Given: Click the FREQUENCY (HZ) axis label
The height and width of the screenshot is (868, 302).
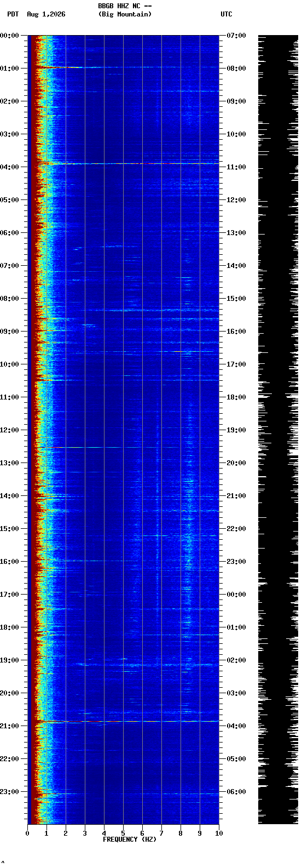Looking at the screenshot, I should click(130, 840).
